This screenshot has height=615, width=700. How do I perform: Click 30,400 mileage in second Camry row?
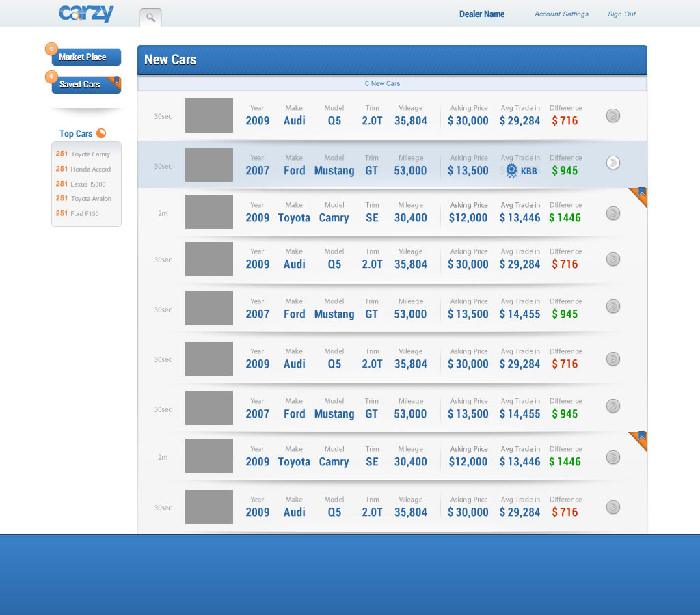(x=411, y=462)
